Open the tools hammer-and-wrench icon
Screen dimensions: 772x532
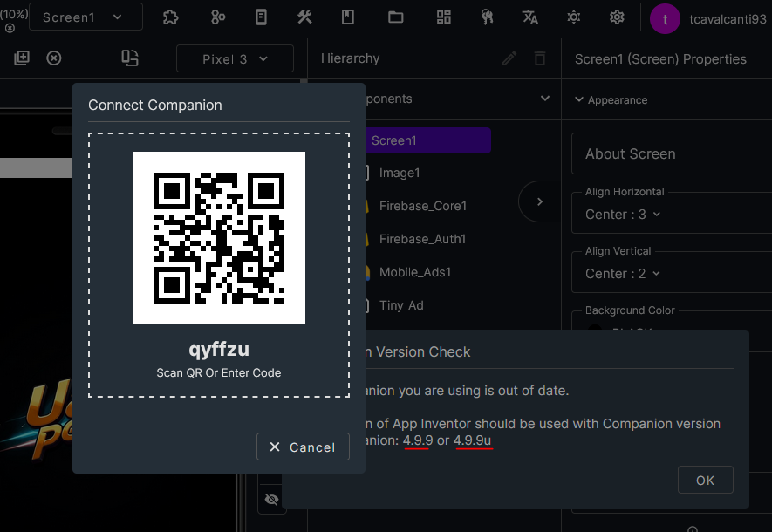coord(304,17)
